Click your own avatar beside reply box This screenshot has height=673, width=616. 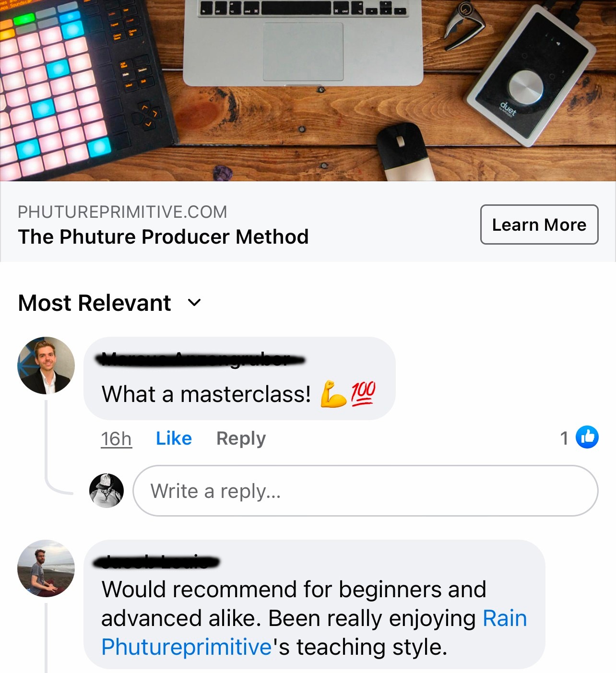tap(107, 490)
